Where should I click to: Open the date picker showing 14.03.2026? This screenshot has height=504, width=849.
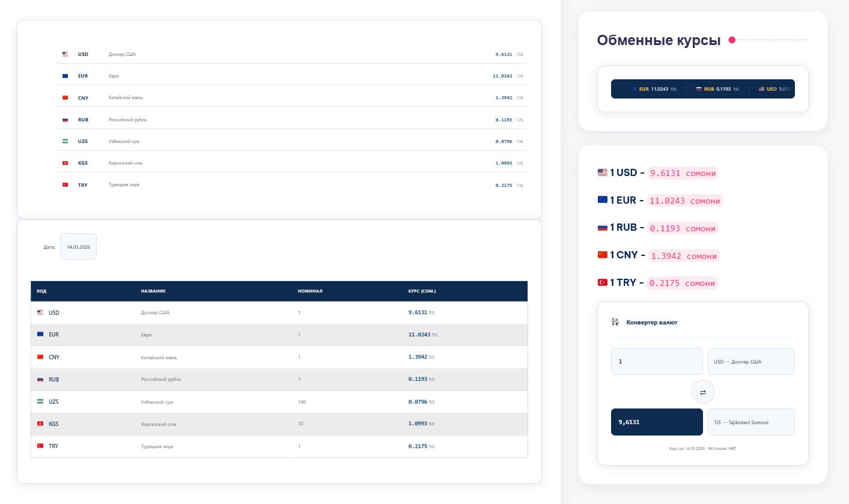point(78,247)
